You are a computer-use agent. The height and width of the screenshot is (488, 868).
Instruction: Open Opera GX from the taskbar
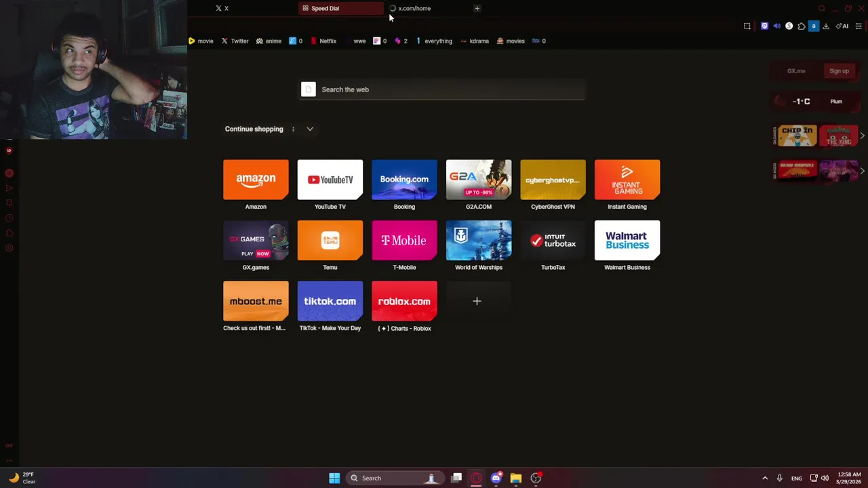tap(476, 478)
